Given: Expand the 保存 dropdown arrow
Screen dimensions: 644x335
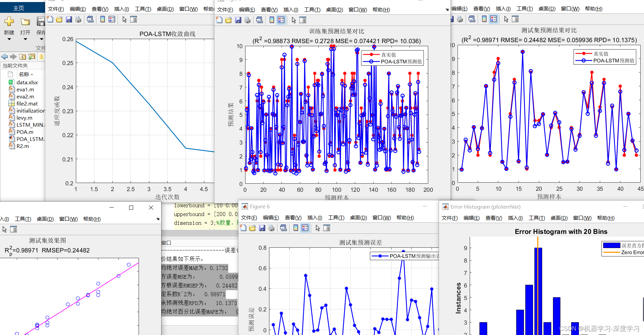Looking at the screenshot, I should (x=41, y=39).
